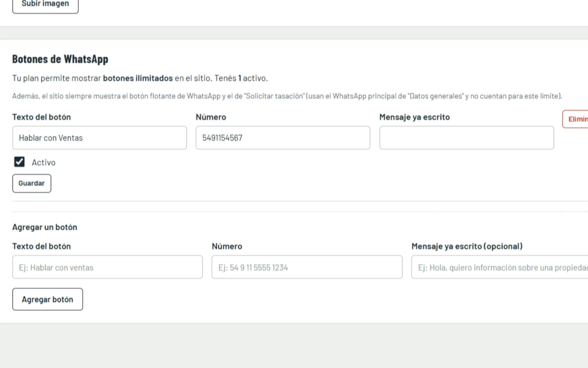The image size is (588, 368).
Task: Click the new button text field 'Ej: Hablar con ventas'
Action: pos(107,267)
